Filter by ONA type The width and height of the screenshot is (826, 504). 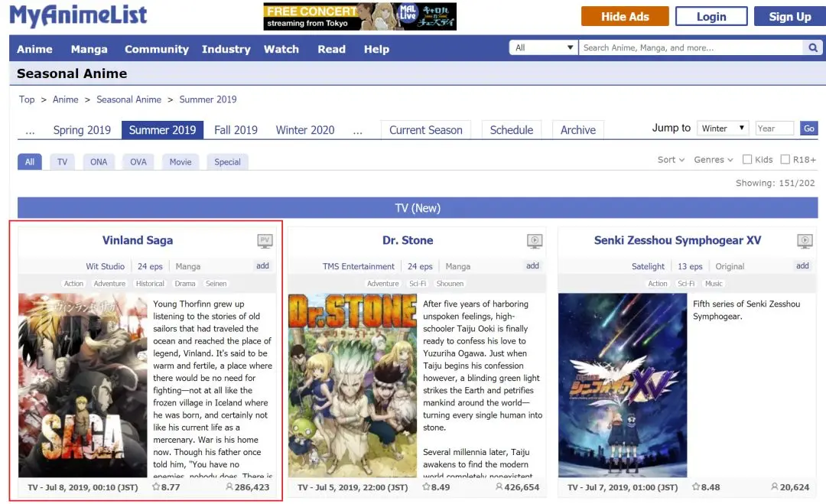click(99, 161)
